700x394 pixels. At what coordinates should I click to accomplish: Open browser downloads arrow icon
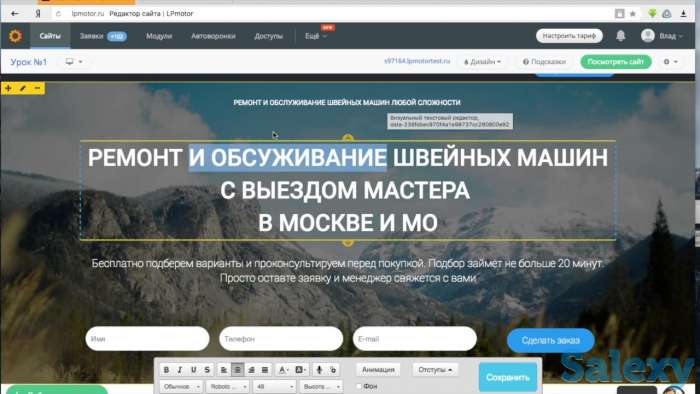coord(683,13)
